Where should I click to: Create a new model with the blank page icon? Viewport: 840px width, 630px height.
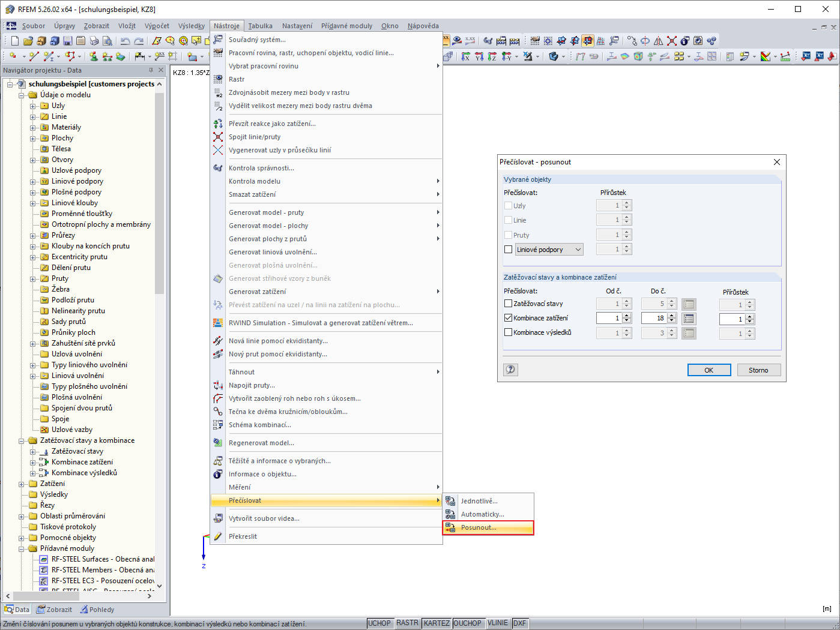point(15,41)
